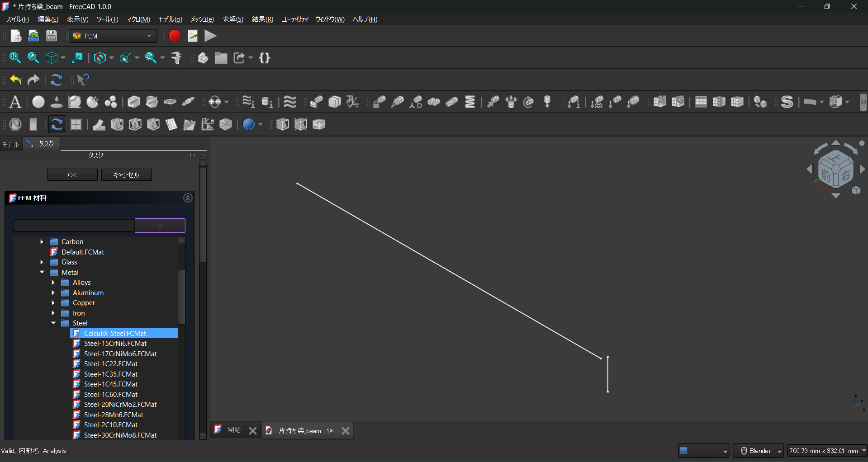
Task: Open the FEM workbench selector dropdown
Action: 114,36
